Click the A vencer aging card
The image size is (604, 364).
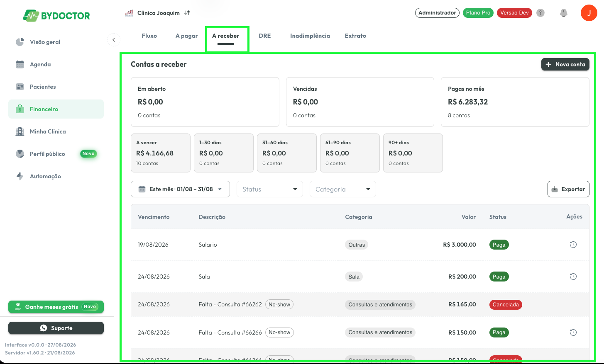pos(161,153)
